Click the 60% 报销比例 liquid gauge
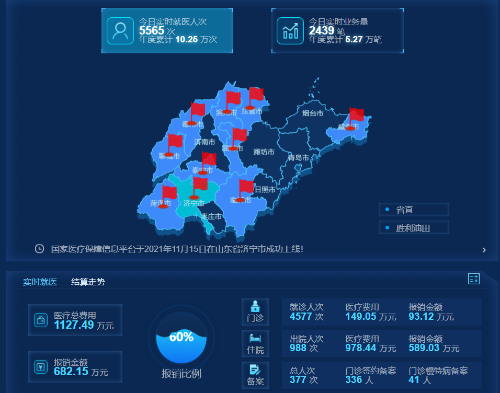Screen dimensions: 500x393 coord(181,338)
